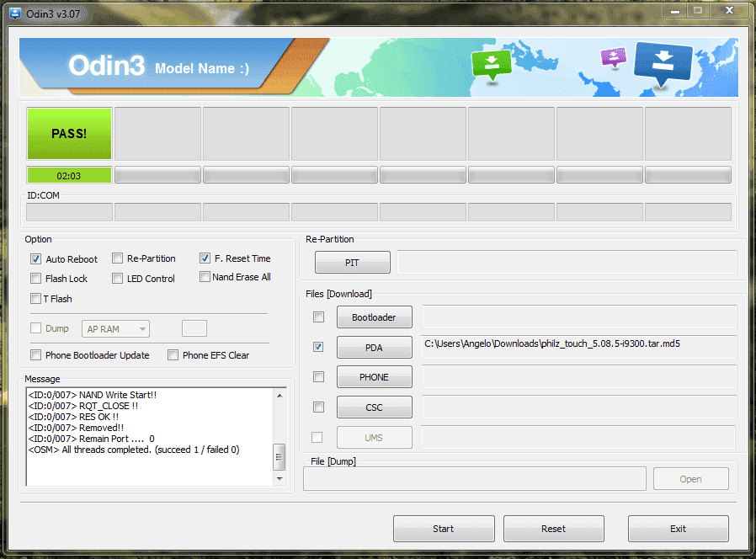This screenshot has height=559, width=756.
Task: Click the Reset button
Action: (x=553, y=529)
